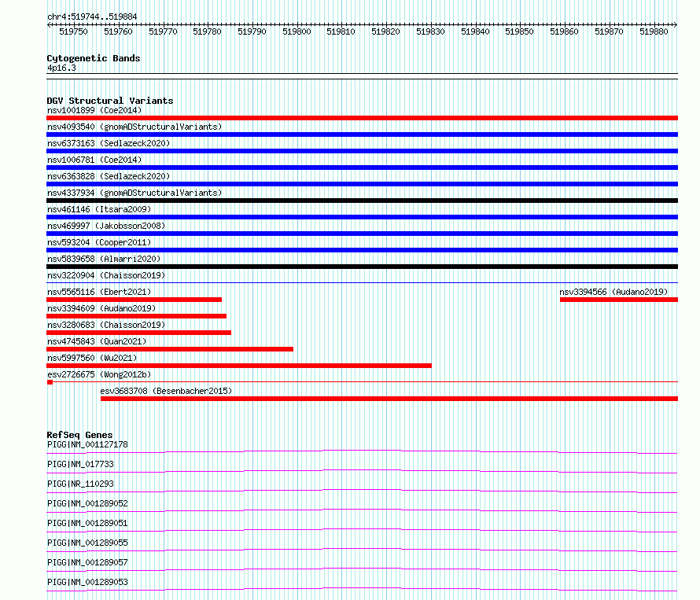Click the red nsv3394566 variant bar

tap(619, 300)
